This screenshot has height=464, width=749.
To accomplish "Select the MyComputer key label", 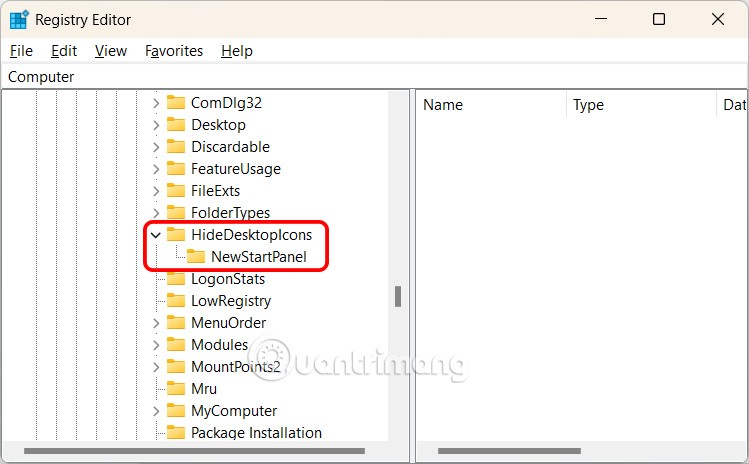I will 234,410.
